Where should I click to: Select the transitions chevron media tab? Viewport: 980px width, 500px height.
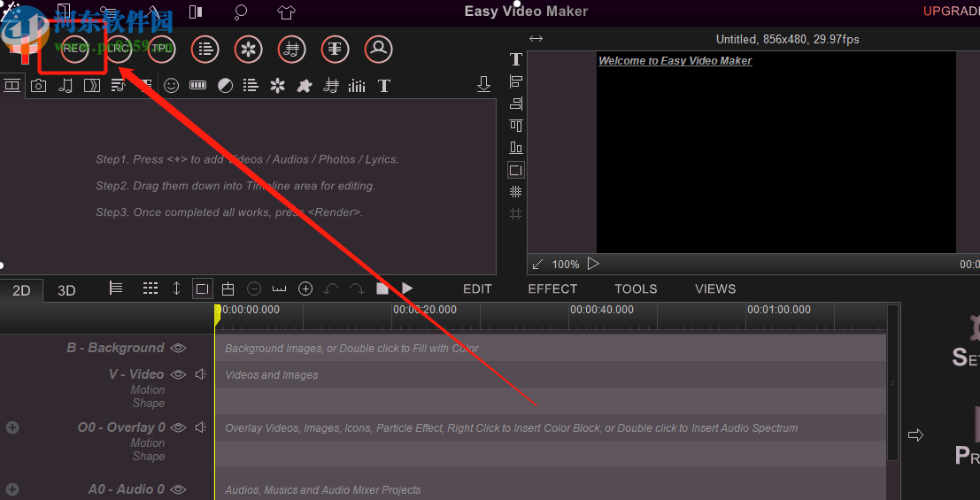[x=92, y=86]
